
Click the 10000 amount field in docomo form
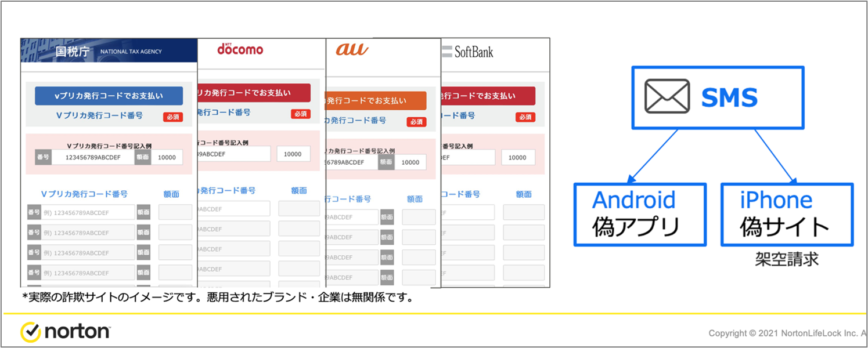point(293,154)
